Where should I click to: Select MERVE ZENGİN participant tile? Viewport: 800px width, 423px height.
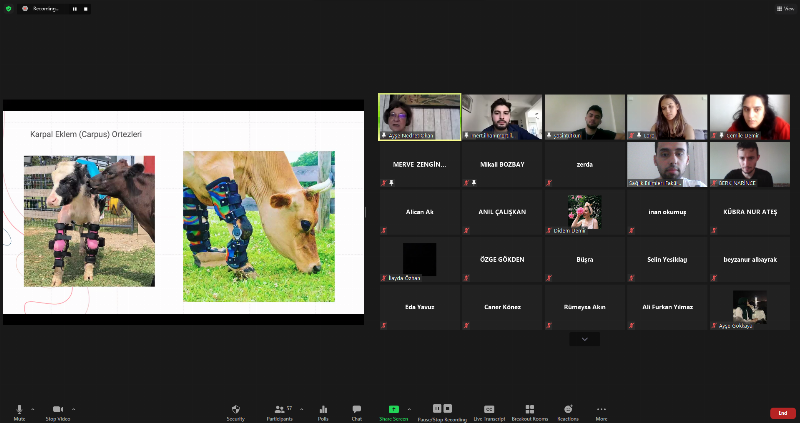(x=419, y=165)
